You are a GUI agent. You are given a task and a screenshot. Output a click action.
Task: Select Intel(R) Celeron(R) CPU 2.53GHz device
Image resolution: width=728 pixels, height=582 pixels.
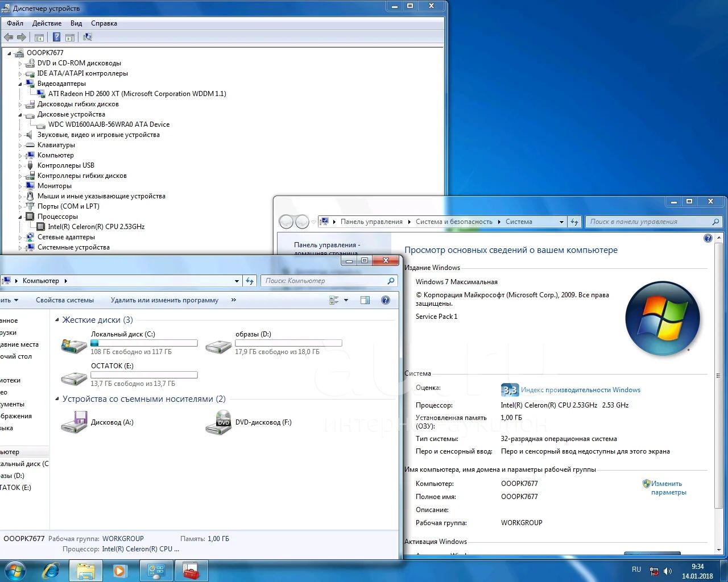coord(96,227)
